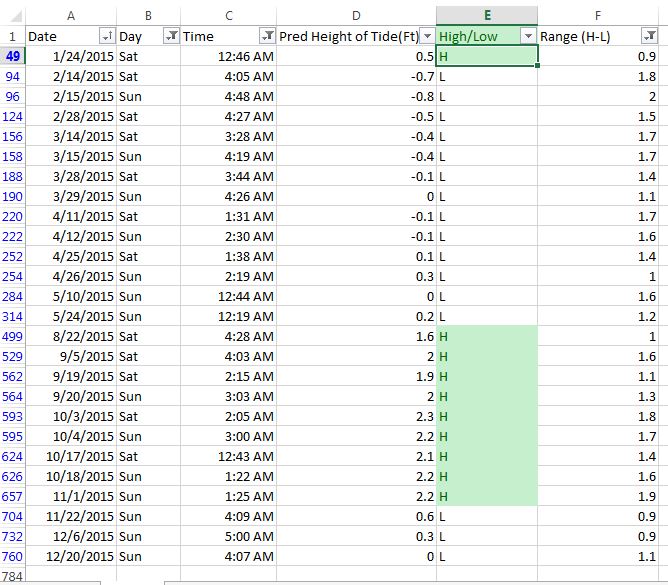Click the Select All corner box
The height and width of the screenshot is (585, 668).
point(12,15)
